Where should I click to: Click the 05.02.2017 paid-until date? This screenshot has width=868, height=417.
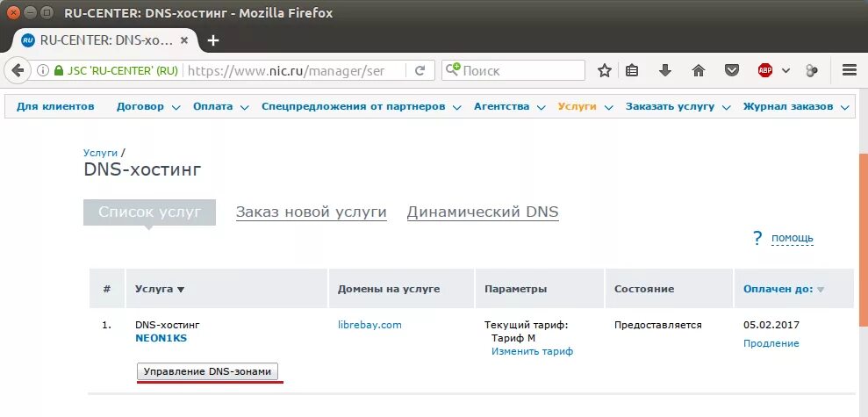771,325
